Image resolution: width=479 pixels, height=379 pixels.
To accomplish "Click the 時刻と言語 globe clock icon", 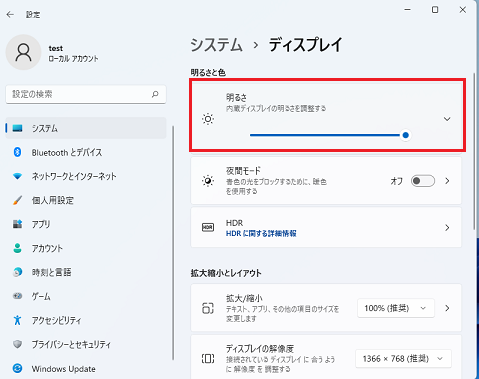I will 17,272.
